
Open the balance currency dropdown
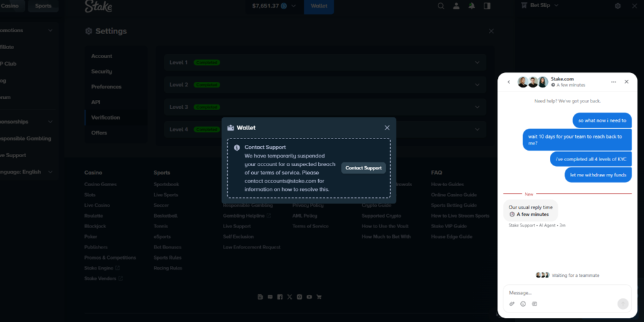point(293,6)
